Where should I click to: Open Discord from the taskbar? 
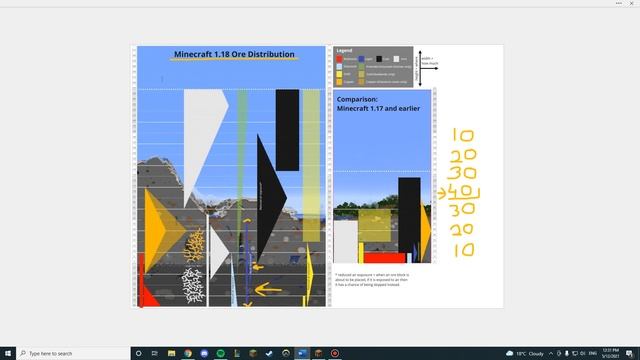pos(204,353)
